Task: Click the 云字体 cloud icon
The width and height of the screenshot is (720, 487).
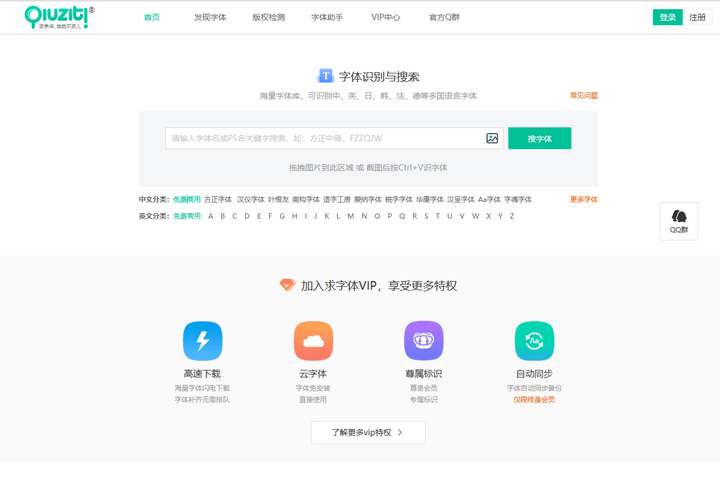Action: (x=313, y=341)
